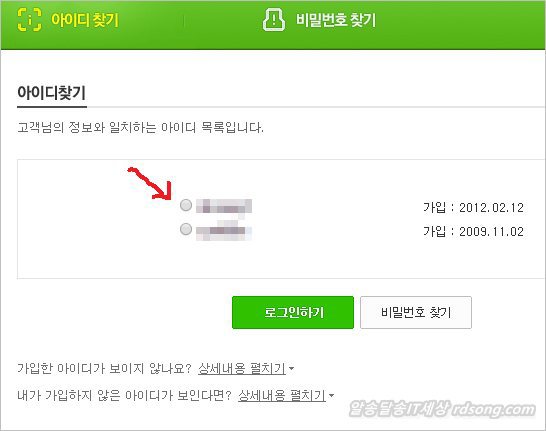Click the 고객님의 정보와 일치하는 description text
Screen dimensions: 546x431
pos(140,128)
